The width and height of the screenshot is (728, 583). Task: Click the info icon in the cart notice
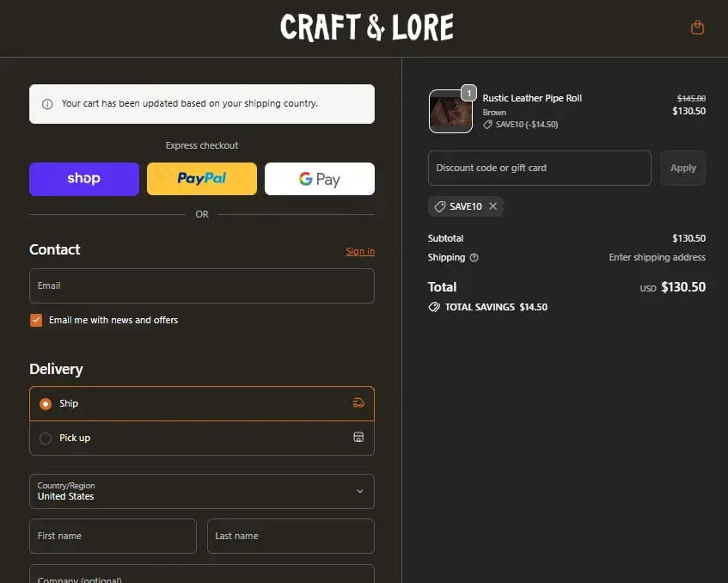click(47, 104)
